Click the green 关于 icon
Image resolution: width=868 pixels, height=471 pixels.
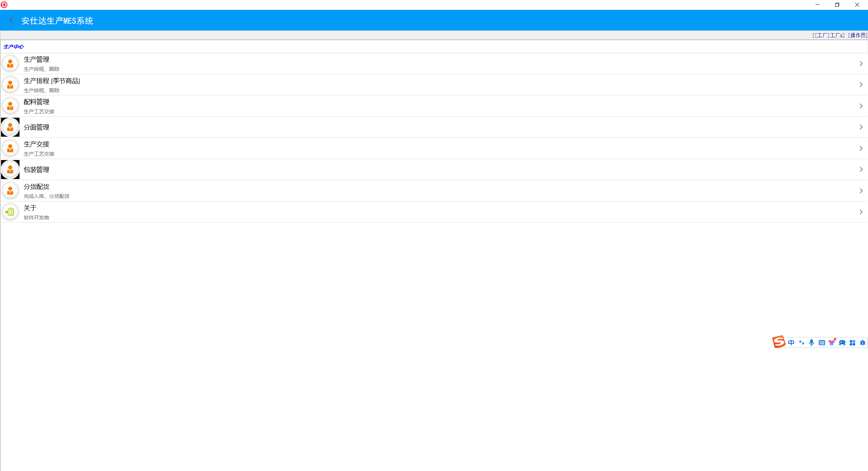(x=10, y=212)
